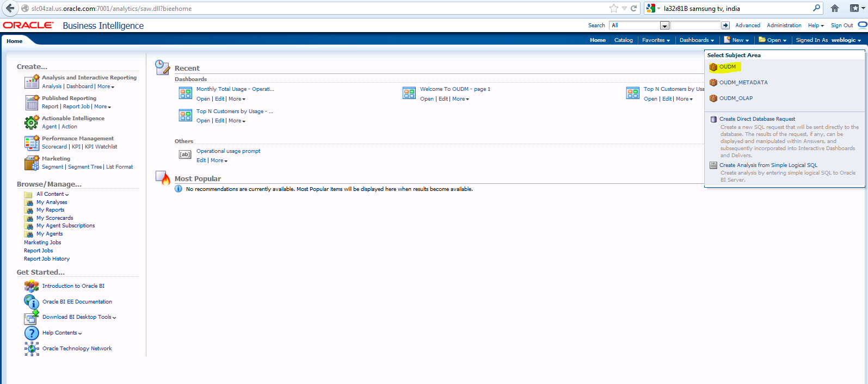The width and height of the screenshot is (868, 384).
Task: Click the Welcome To OUDM dashboard icon
Action: [409, 93]
